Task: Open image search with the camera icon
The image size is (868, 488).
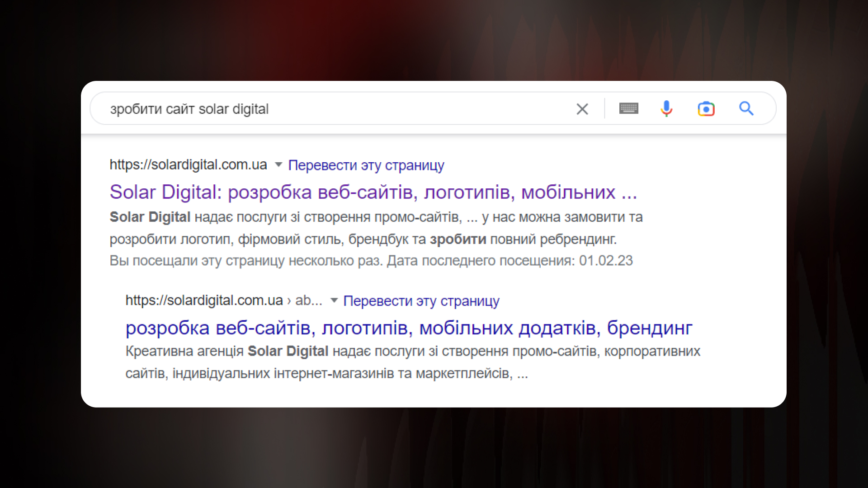Action: click(x=706, y=109)
